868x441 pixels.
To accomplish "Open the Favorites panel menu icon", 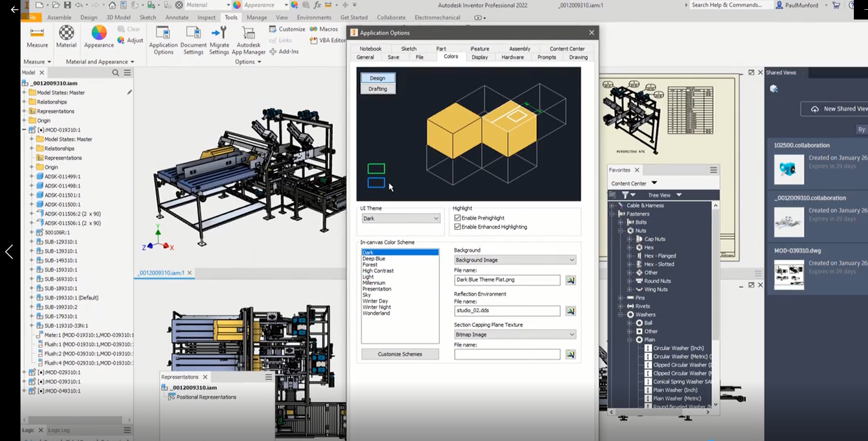I will pyautogui.click(x=713, y=170).
